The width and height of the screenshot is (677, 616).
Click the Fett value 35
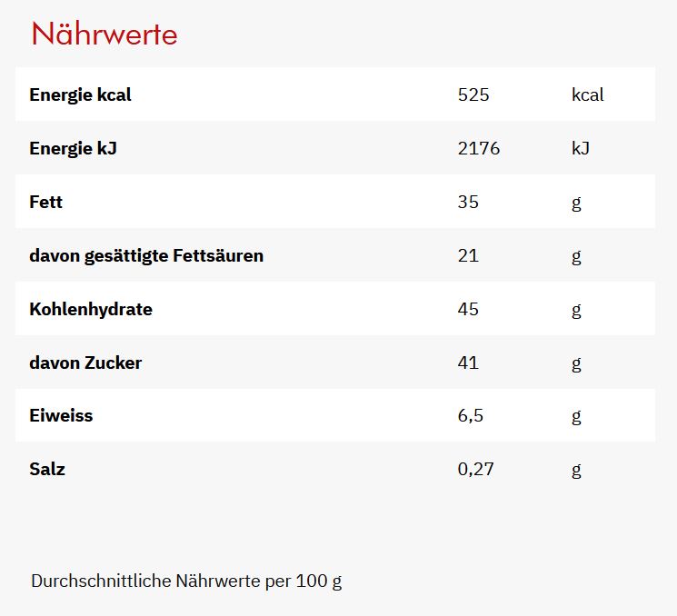pos(468,202)
